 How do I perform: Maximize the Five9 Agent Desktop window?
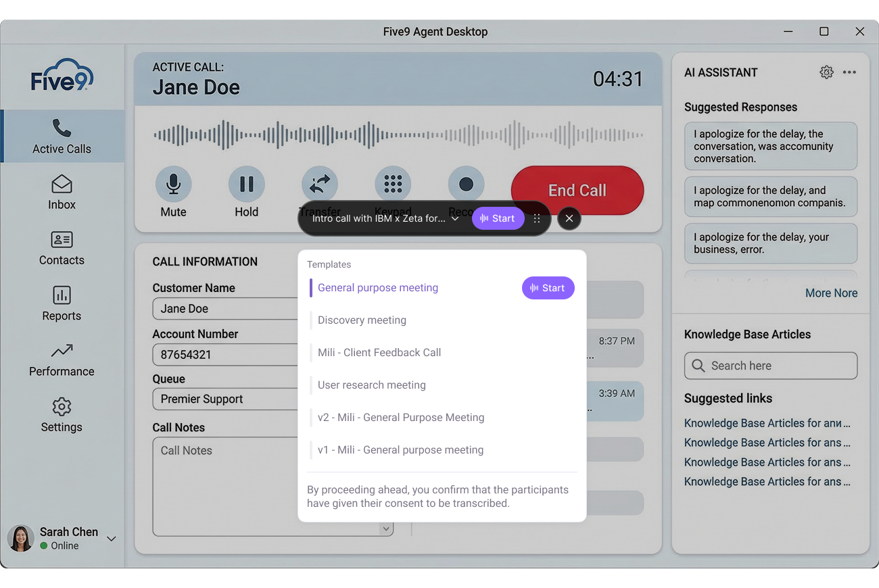pos(824,32)
